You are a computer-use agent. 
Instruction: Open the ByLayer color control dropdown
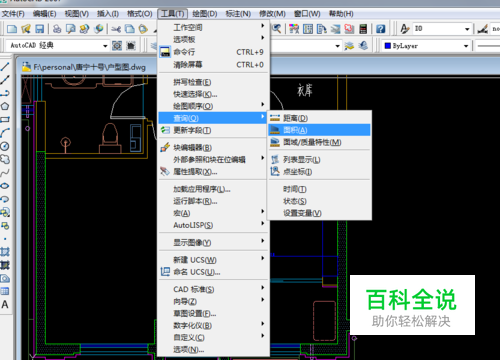pos(466,46)
